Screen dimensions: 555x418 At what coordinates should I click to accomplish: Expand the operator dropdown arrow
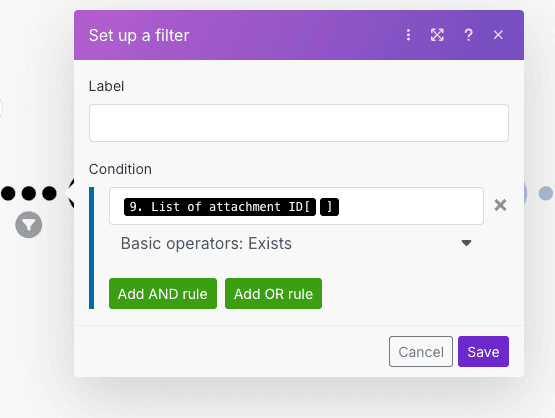[466, 243]
